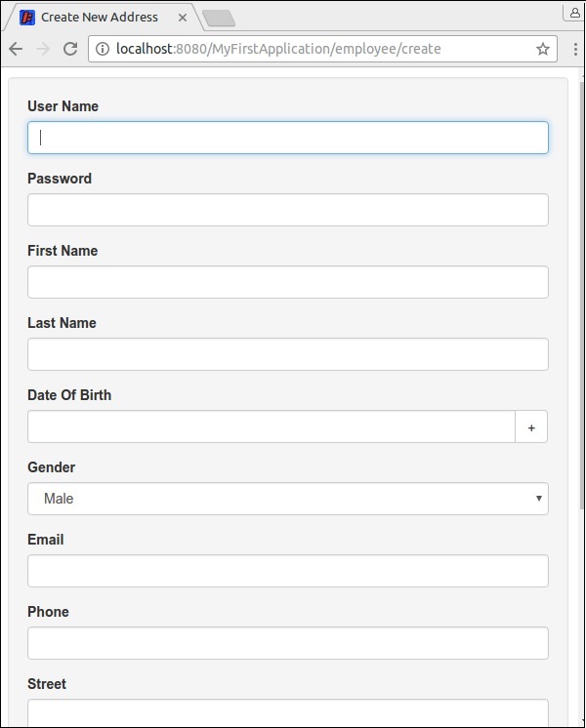The width and height of the screenshot is (586, 728).
Task: Select the Create New Address tab
Action: coord(98,18)
